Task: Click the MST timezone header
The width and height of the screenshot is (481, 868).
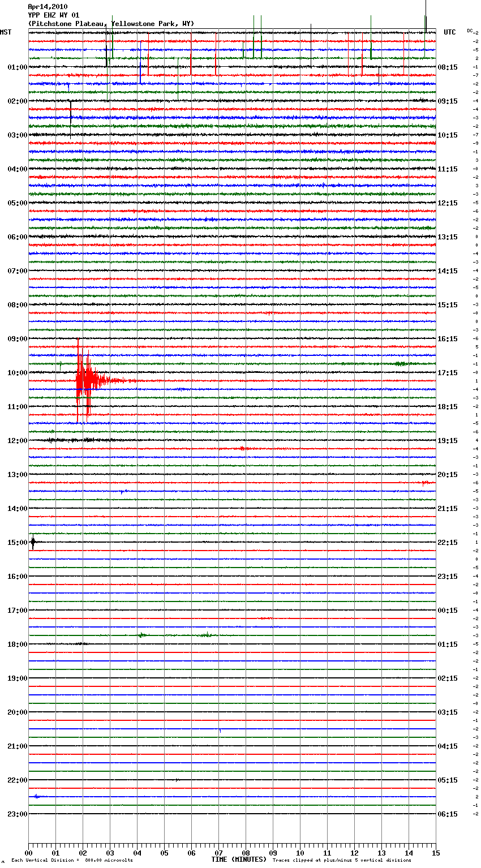Action: pyautogui.click(x=6, y=32)
